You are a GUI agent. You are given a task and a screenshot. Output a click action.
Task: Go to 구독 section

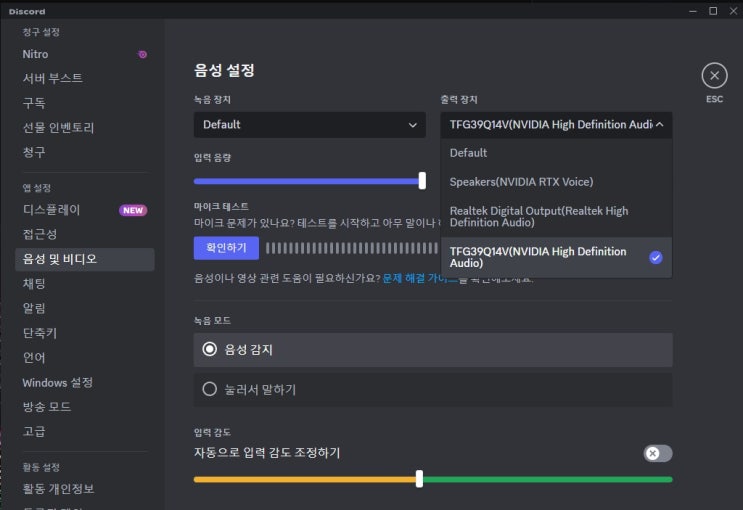click(84, 103)
